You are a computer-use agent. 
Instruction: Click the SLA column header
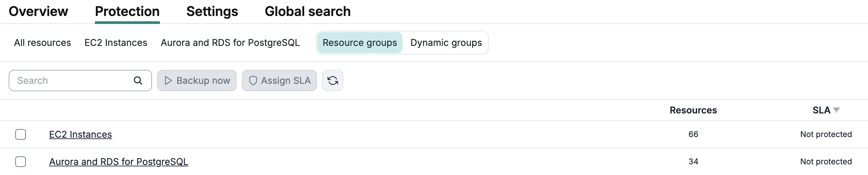click(x=821, y=110)
